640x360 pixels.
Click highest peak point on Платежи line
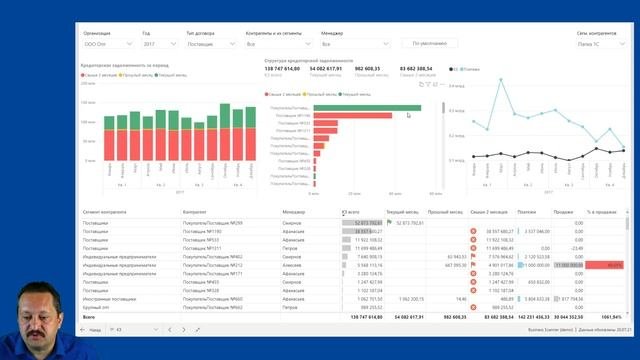pos(501,80)
